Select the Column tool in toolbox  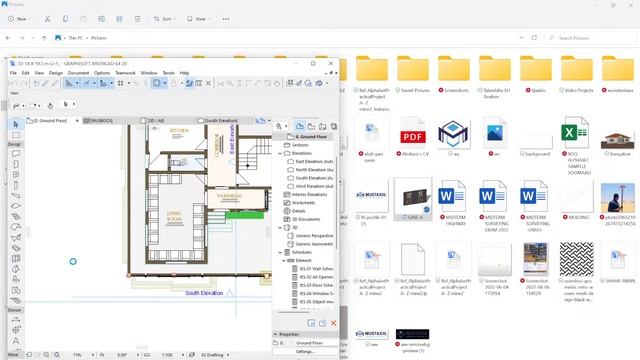click(16, 185)
